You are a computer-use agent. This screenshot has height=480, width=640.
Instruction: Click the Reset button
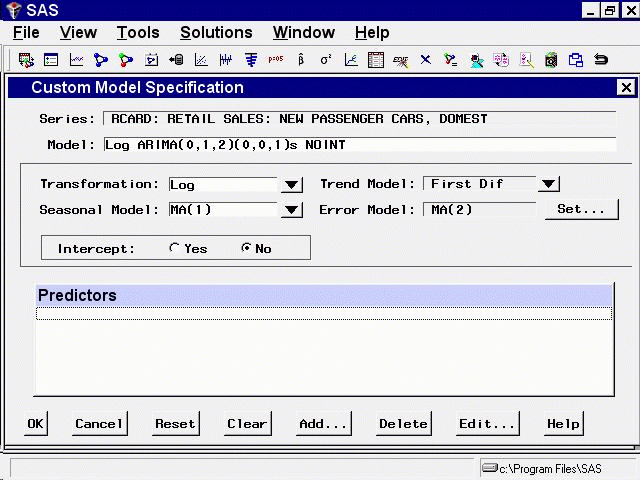[176, 424]
